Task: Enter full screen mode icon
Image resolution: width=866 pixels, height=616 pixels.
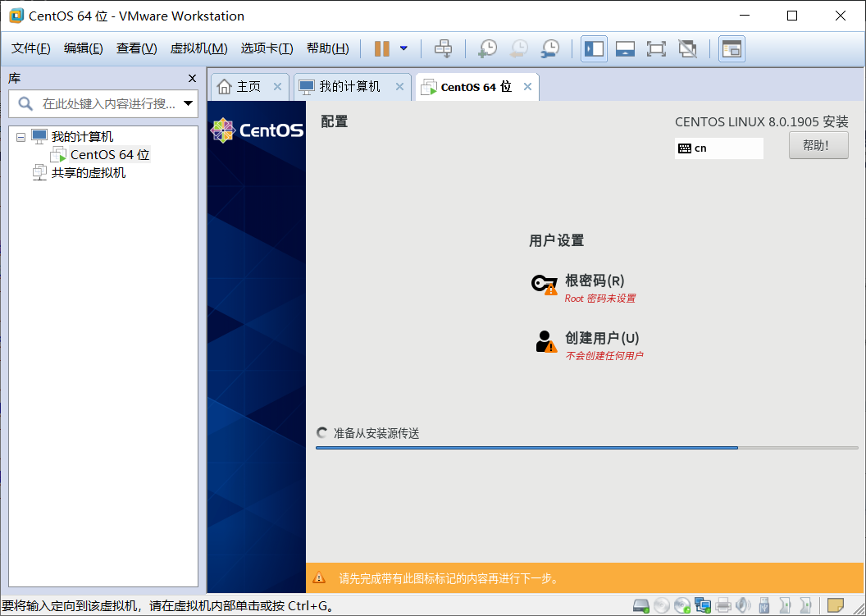Action: click(656, 48)
